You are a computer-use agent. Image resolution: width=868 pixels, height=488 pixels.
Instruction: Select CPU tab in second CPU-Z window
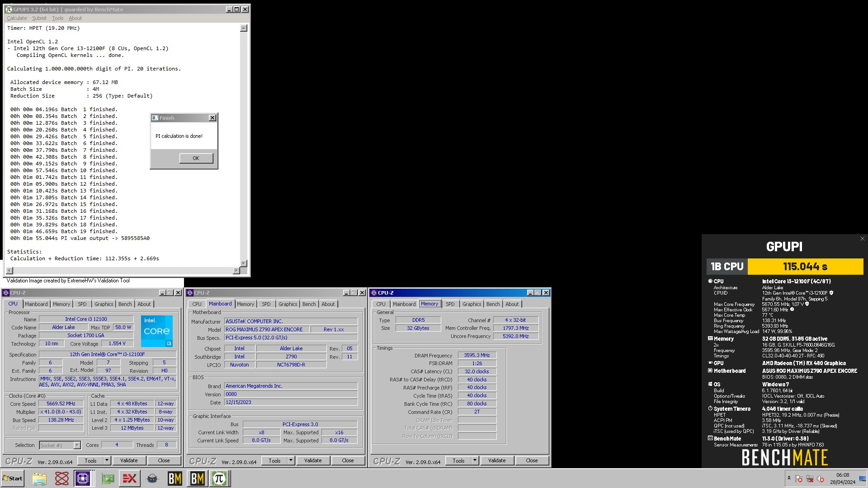197,304
